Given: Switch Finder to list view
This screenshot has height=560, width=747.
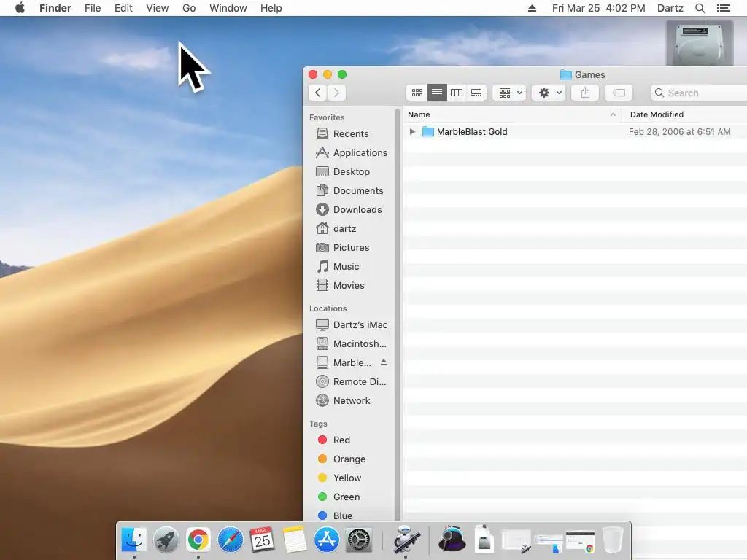Looking at the screenshot, I should pyautogui.click(x=437, y=93).
